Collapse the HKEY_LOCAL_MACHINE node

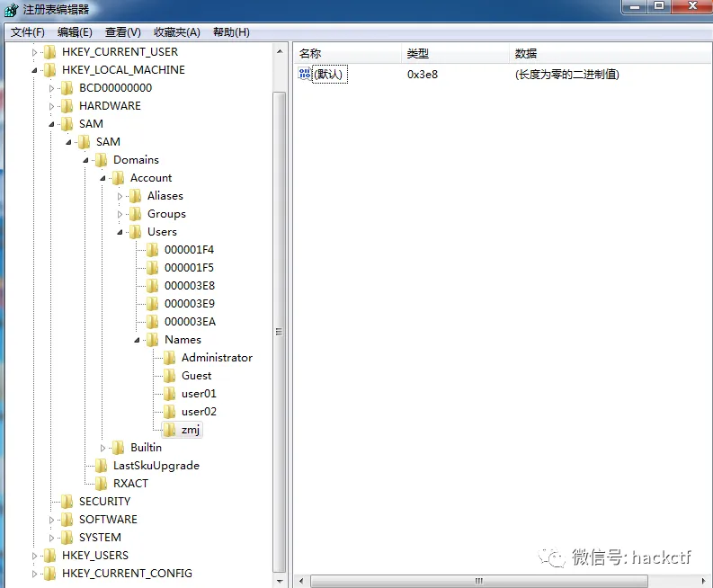[34, 70]
